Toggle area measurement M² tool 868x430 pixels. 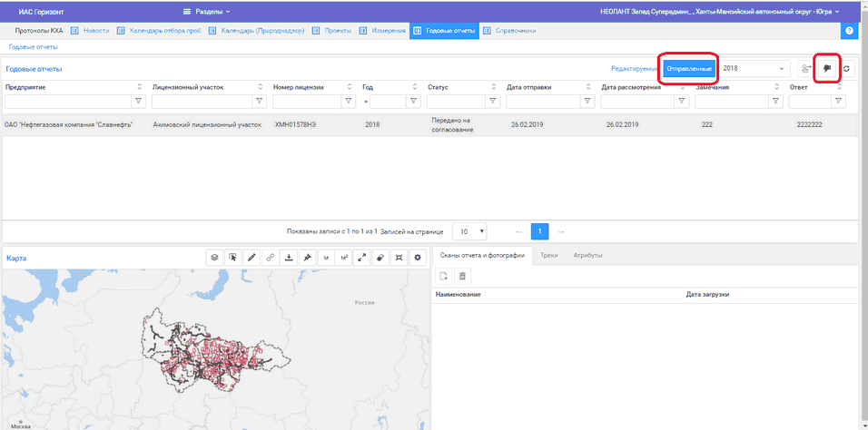[x=344, y=258]
